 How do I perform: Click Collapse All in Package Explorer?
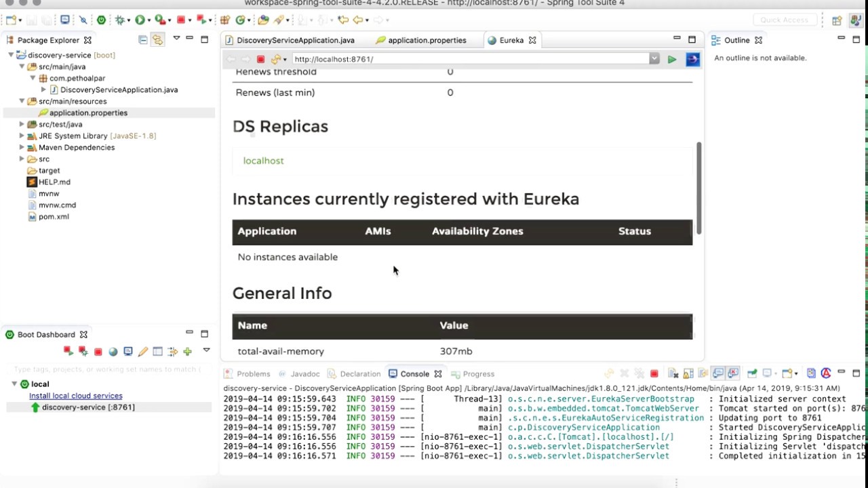point(142,40)
